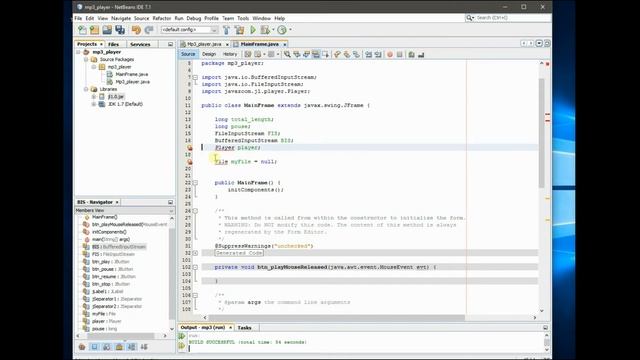Switch to Design view
Screen dimensions: 640x360
(x=209, y=54)
